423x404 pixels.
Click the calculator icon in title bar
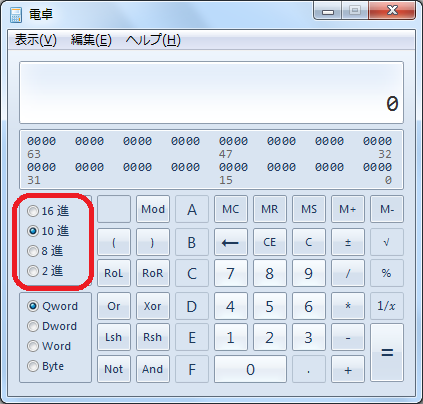click(16, 15)
